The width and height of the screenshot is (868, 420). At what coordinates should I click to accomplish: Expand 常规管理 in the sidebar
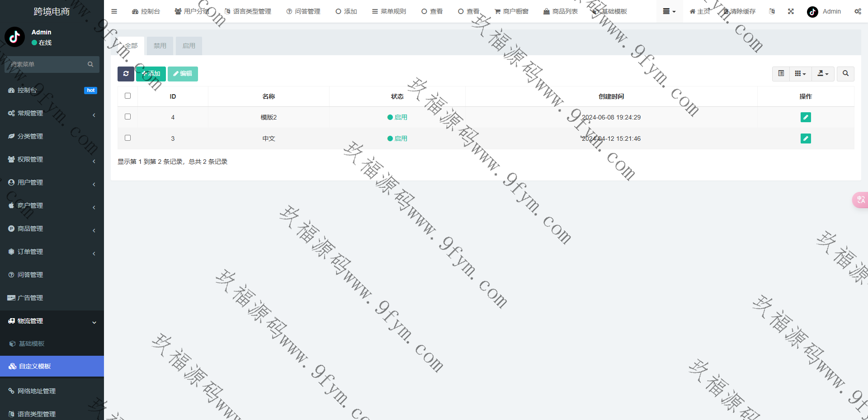click(52, 113)
